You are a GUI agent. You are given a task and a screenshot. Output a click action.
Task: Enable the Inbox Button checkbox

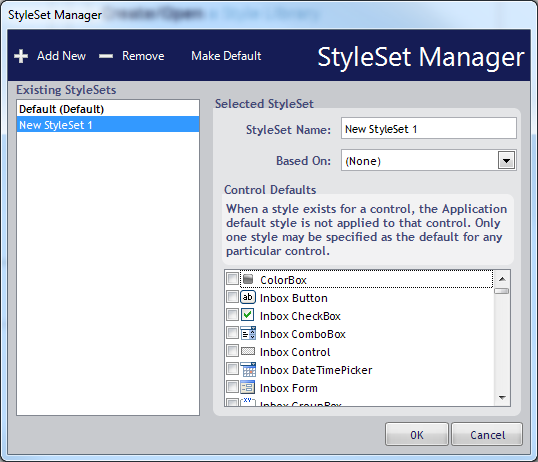tap(232, 297)
